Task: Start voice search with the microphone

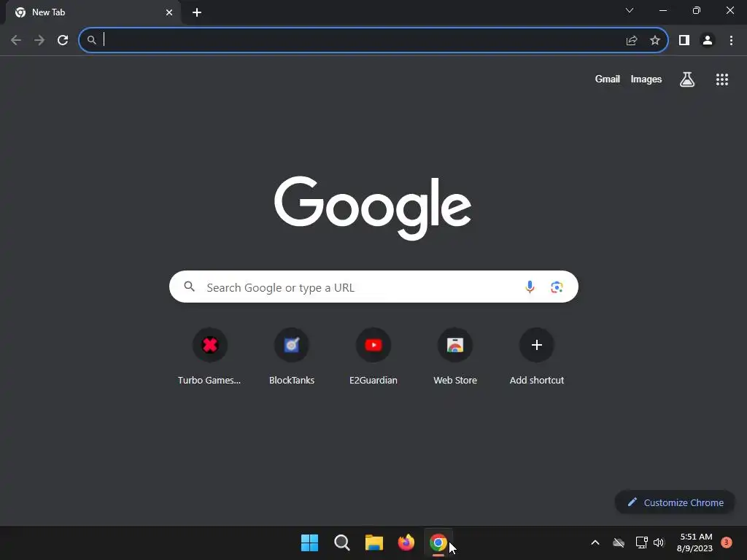Action: click(x=530, y=287)
